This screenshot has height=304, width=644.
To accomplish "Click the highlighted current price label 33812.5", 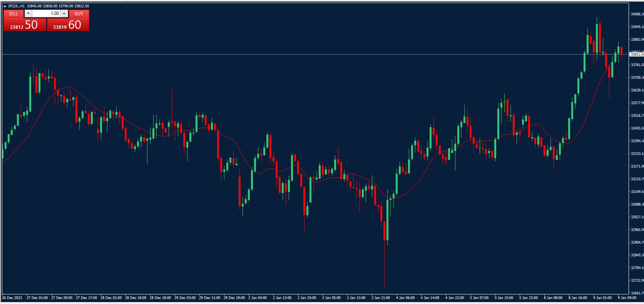I will pos(637,55).
